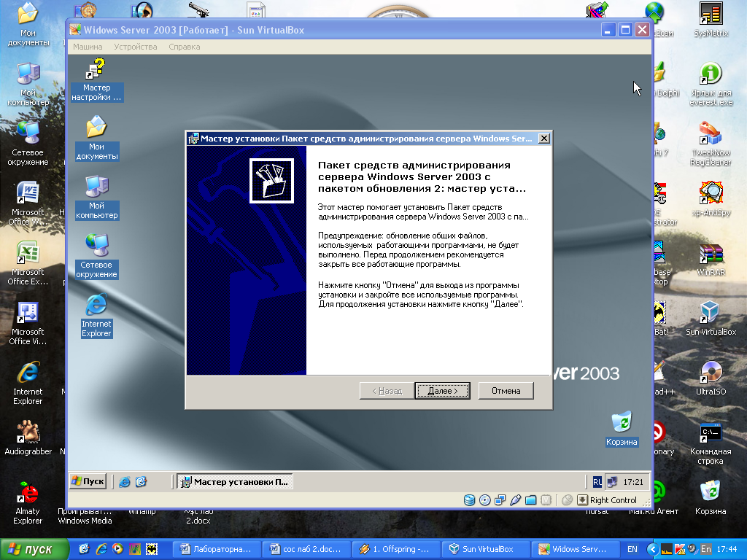Open host desktop Мои документы icon

[x=28, y=25]
